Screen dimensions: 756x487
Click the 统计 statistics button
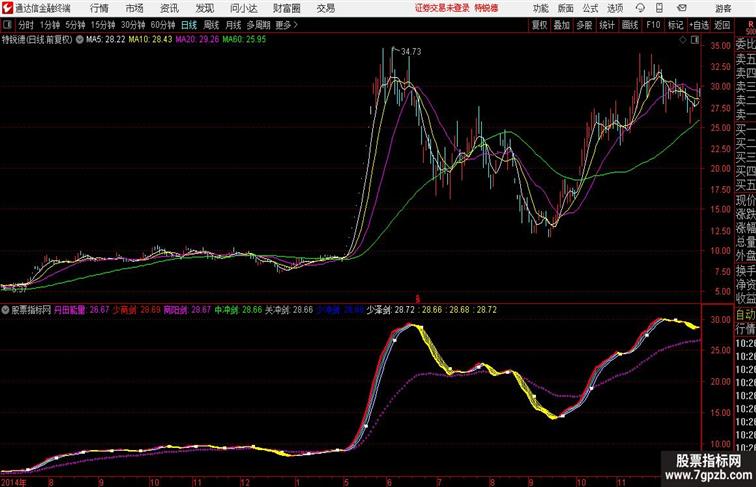pyautogui.click(x=607, y=25)
